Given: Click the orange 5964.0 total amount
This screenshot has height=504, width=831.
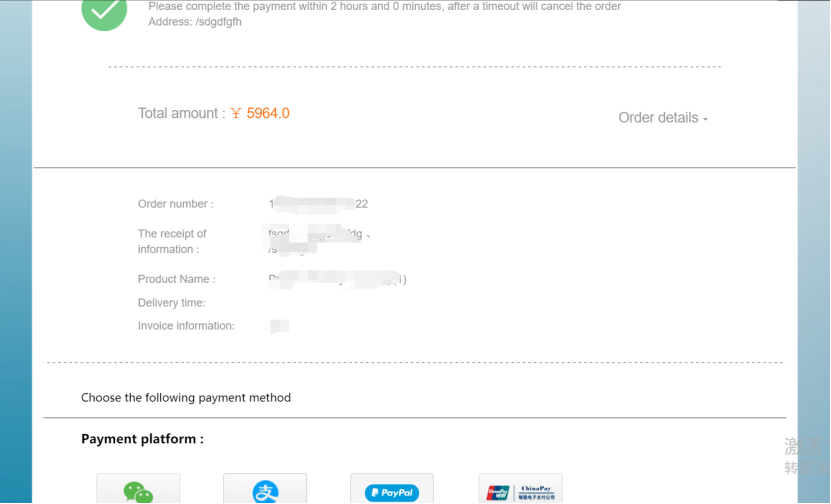Looking at the screenshot, I should (x=268, y=113).
